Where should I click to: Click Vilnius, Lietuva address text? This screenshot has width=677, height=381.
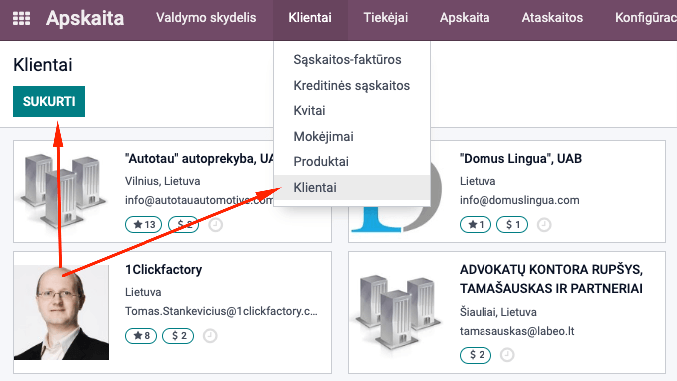point(162,181)
